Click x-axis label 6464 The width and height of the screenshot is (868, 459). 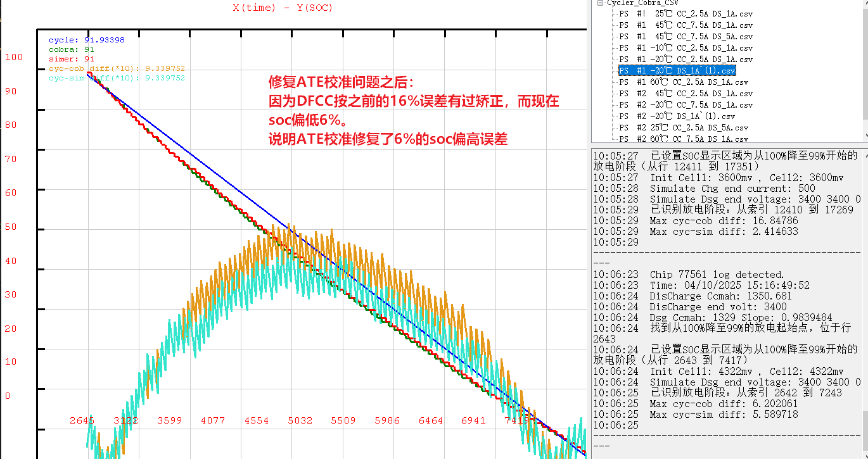pos(431,420)
